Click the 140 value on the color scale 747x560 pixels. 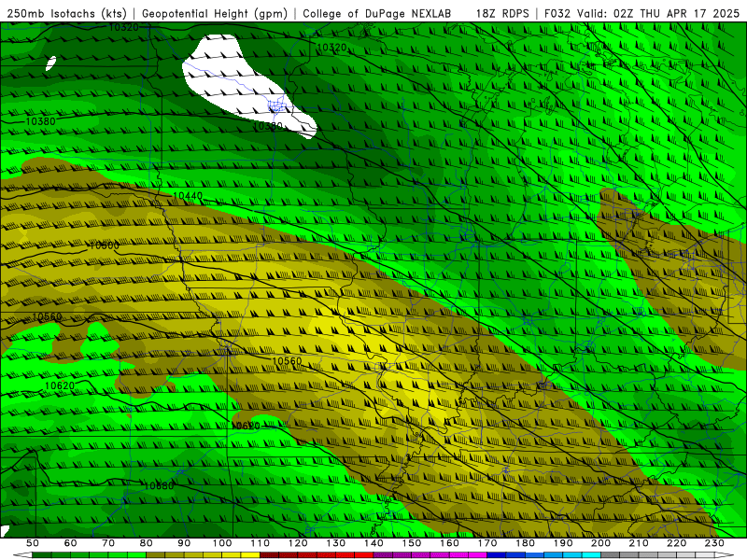pos(373,543)
